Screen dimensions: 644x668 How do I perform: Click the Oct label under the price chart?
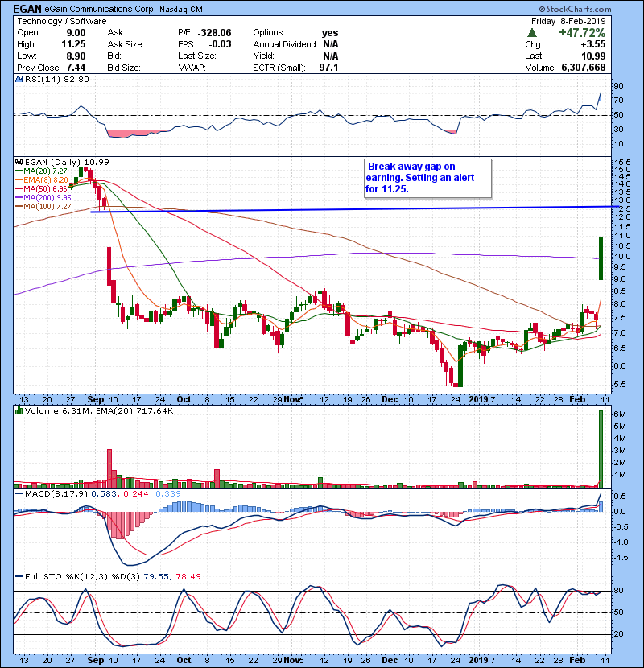(184, 400)
